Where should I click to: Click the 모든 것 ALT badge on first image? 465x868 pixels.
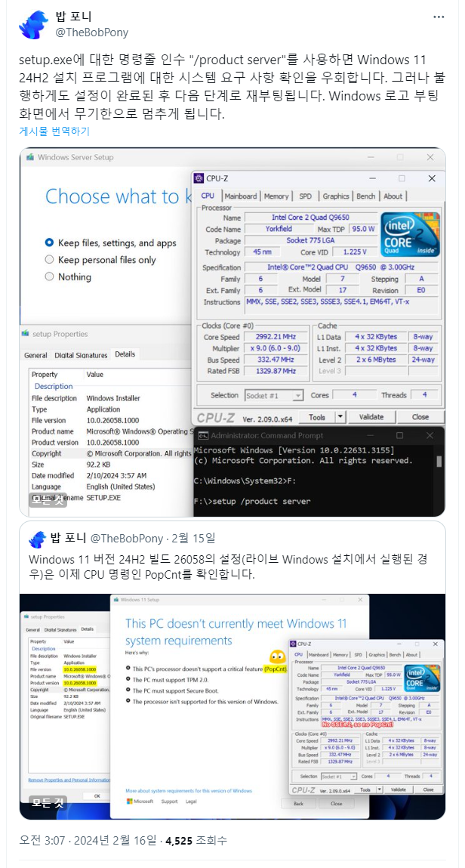[x=48, y=500]
